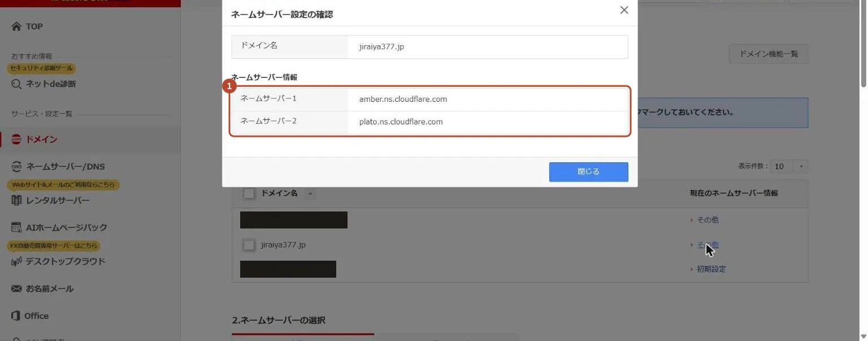Close the nameserver confirmation dialog with X
The image size is (868, 341).
pos(624,10)
